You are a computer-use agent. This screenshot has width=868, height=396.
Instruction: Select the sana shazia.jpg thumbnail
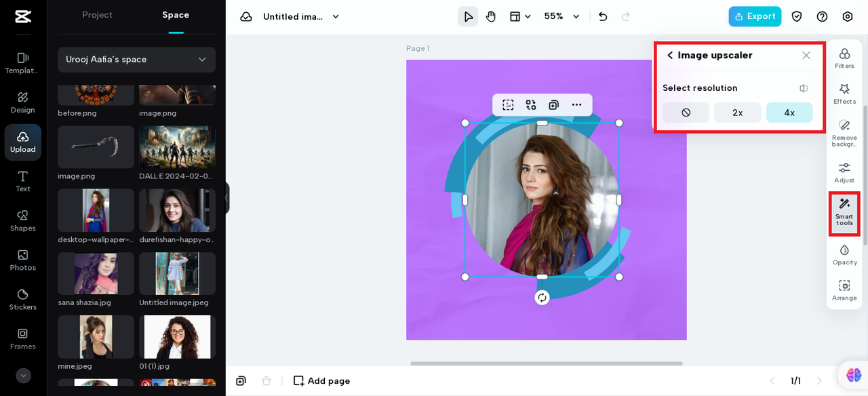click(x=96, y=273)
